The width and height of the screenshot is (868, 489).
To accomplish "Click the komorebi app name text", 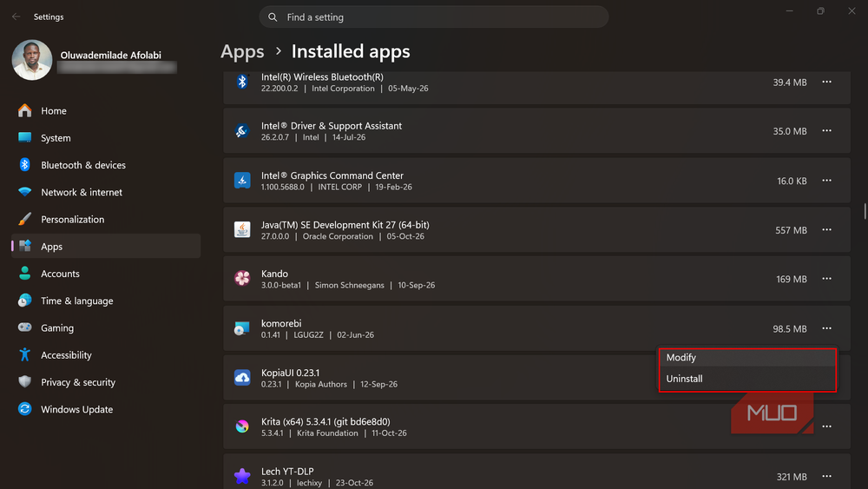I will point(281,323).
